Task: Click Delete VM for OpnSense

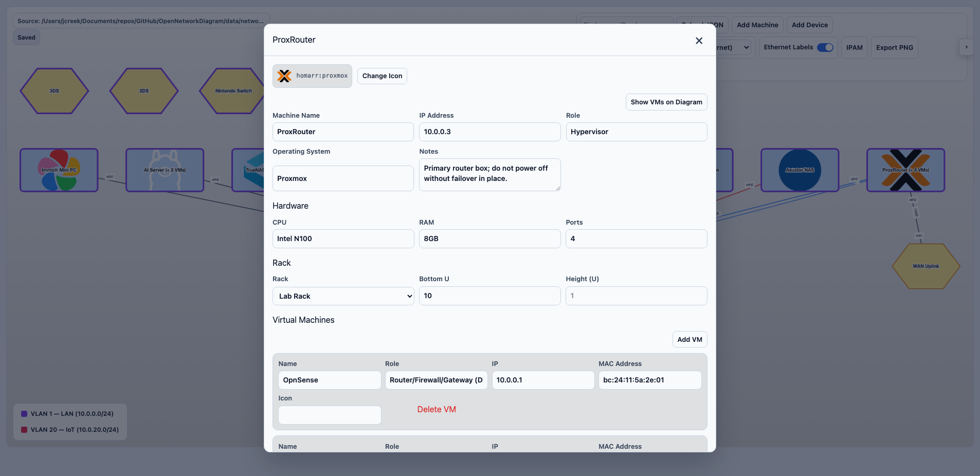Action: tap(437, 409)
